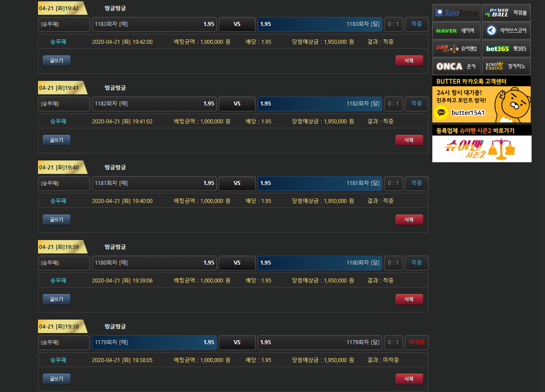The image size is (545, 392).
Task: Click 글쓰기 button for round 1183
Action: 56,61
